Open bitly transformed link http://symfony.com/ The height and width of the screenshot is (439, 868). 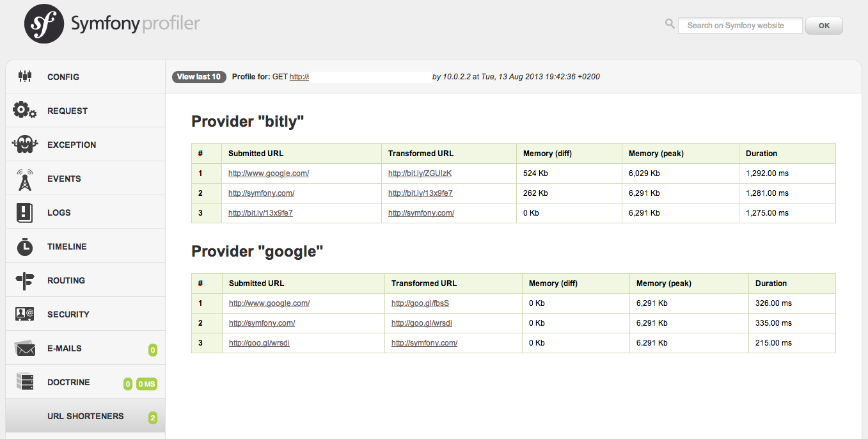click(421, 213)
